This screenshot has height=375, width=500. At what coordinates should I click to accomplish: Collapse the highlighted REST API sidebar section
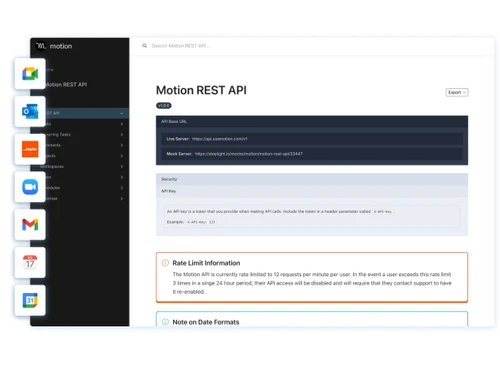pos(121,113)
